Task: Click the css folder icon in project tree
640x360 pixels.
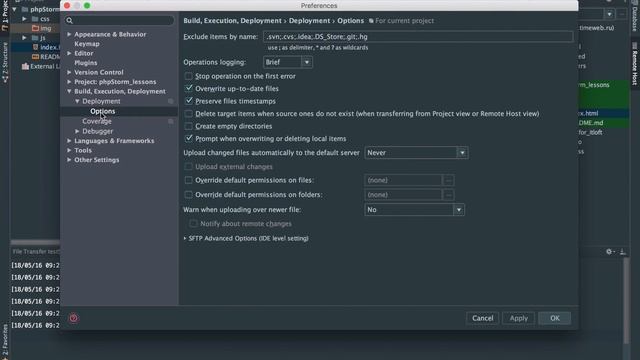Action: coord(36,19)
